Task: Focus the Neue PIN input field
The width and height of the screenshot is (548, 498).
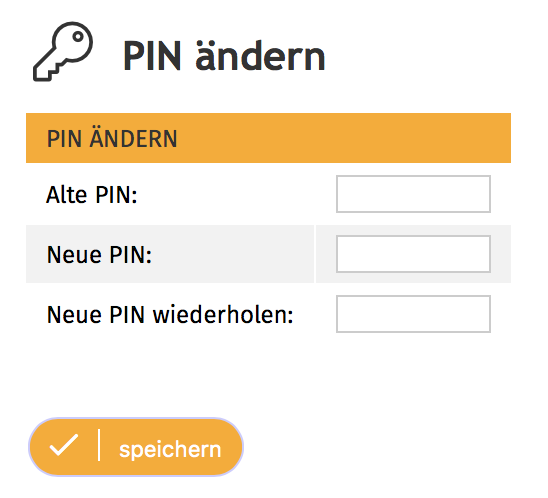Action: (413, 254)
